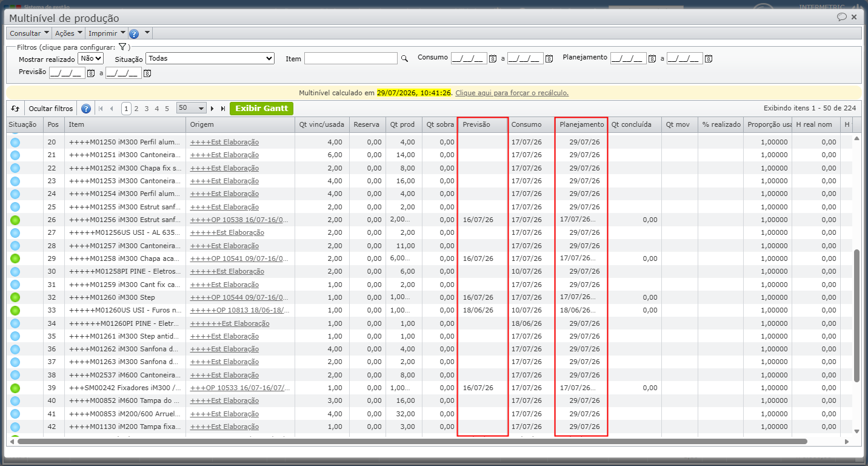Image resolution: width=868 pixels, height=466 pixels.
Task: Open calendar for Planejamento end date
Action: pyautogui.click(x=709, y=59)
